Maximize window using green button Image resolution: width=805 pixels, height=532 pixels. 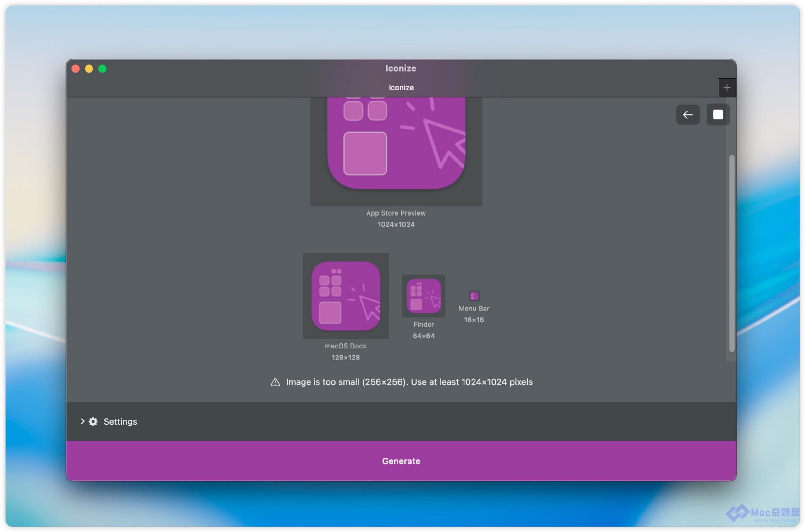click(x=102, y=69)
